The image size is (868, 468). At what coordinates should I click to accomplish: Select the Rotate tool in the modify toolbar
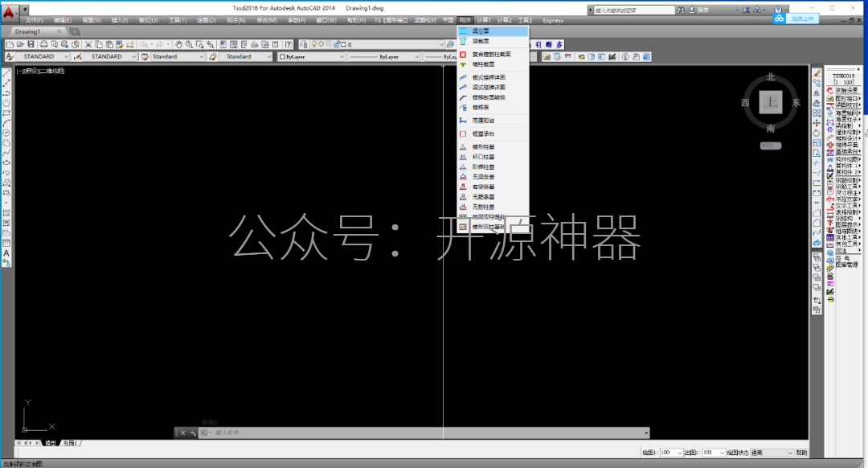(817, 133)
